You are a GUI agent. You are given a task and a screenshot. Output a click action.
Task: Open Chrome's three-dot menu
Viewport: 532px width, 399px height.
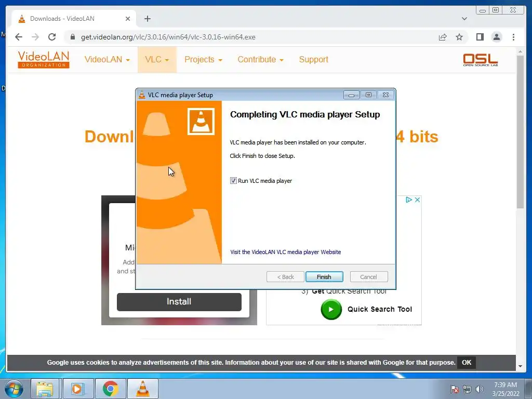pyautogui.click(x=513, y=37)
